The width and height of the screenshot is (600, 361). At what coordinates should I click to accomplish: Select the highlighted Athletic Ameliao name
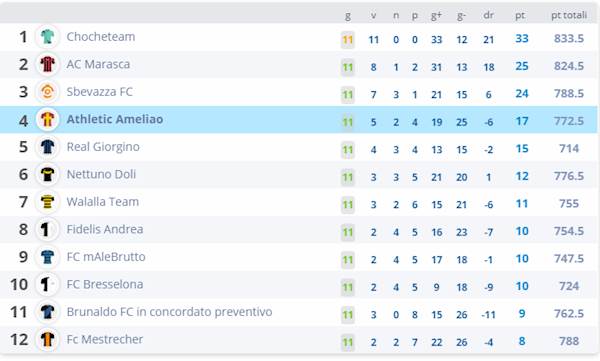(x=115, y=119)
